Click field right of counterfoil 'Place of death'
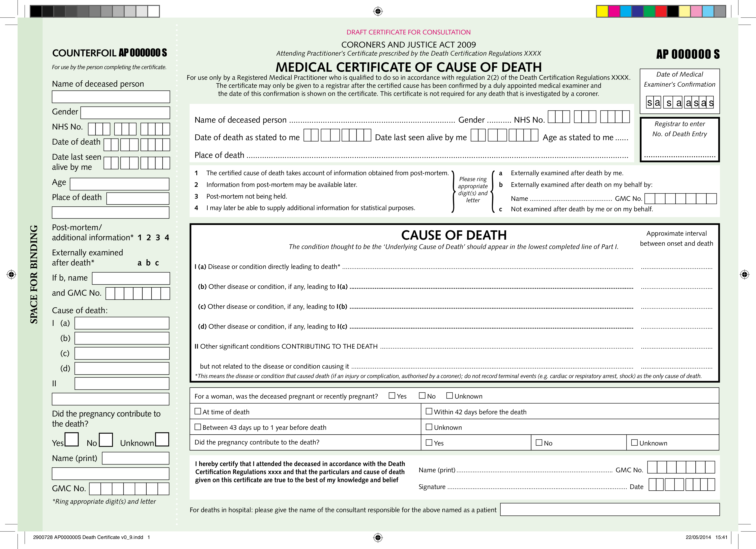The image size is (756, 549). coord(138,199)
